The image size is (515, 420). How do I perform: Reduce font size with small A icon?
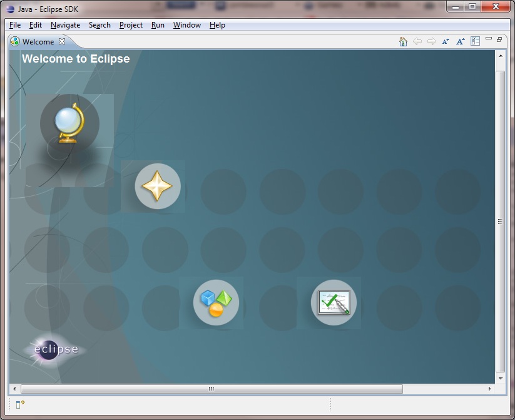[x=446, y=41]
